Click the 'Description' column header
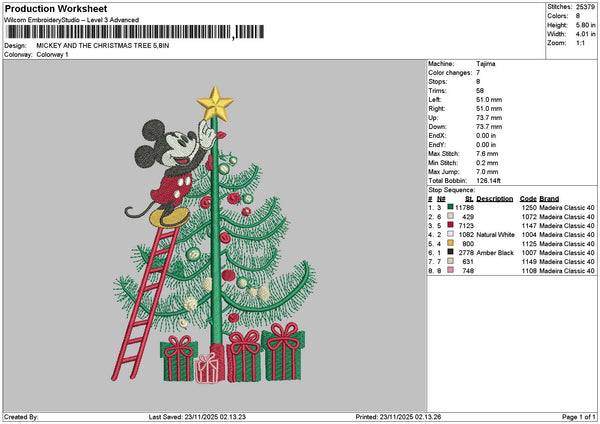Screen dimensions: 600x424 point(495,199)
